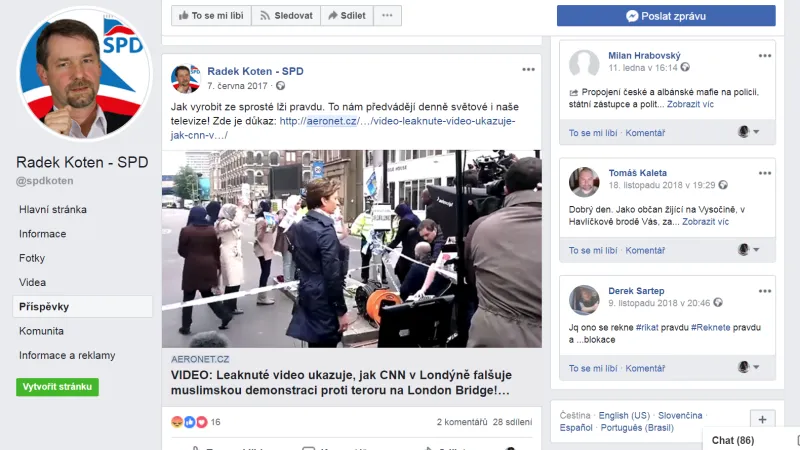Screen dimensions: 800x450
Task: Expand commenter identity dropdown on Tomáš's post
Action: pyautogui.click(x=749, y=250)
